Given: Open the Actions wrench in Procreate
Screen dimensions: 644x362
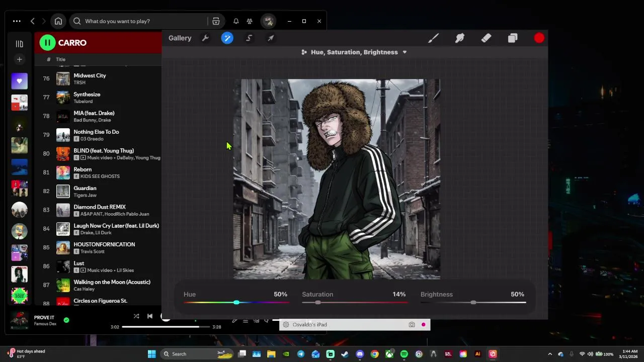Looking at the screenshot, I should [x=205, y=38].
